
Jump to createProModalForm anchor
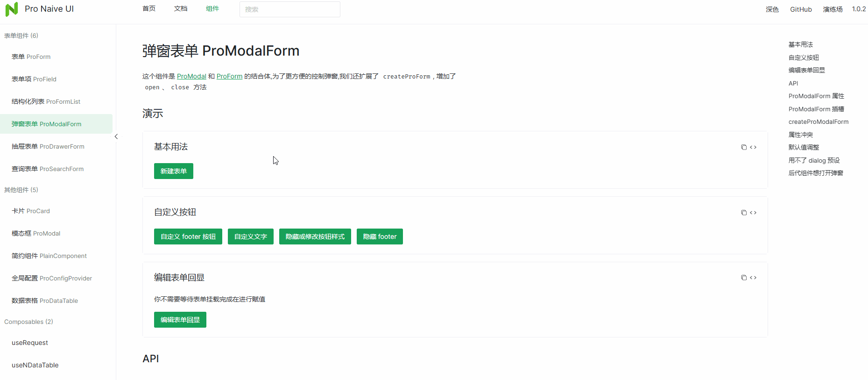coord(819,122)
